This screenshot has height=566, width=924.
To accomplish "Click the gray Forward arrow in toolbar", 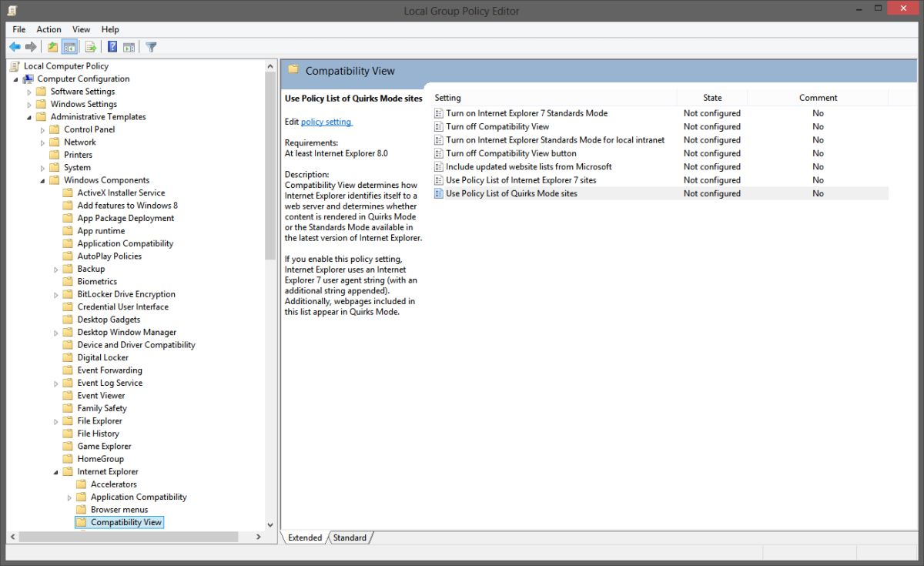I will tap(32, 47).
